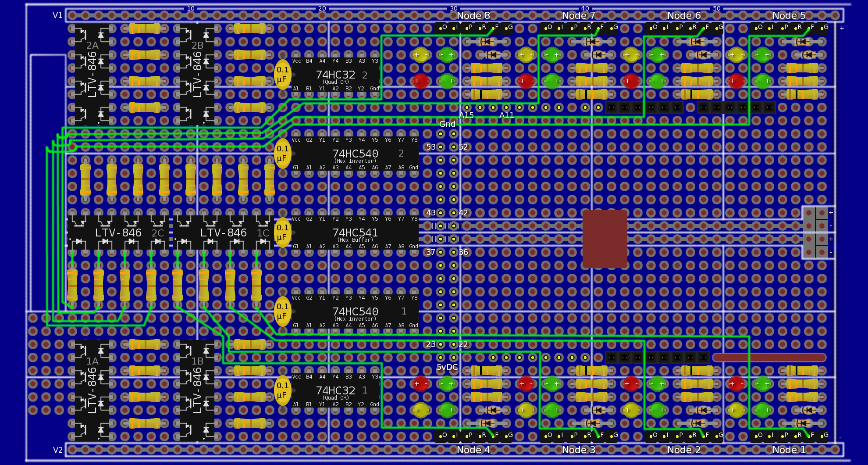868x465 pixels.
Task: Select the V2 rail label
Action: tap(57, 450)
